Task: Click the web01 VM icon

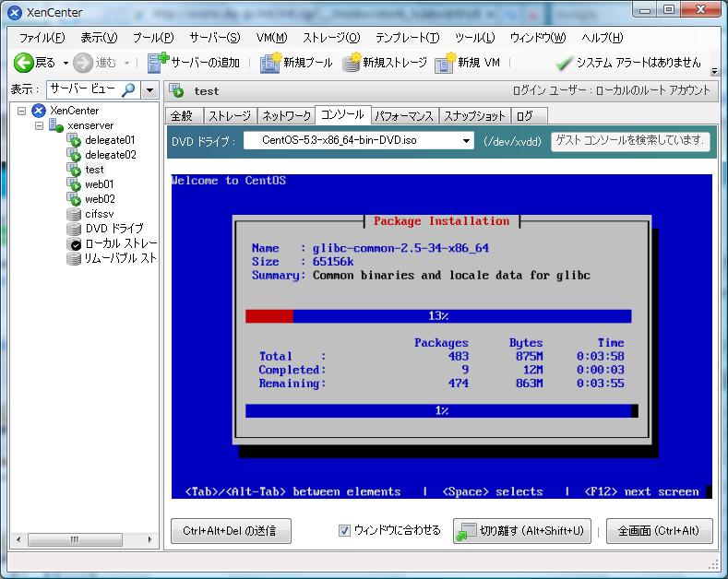Action: (74, 184)
